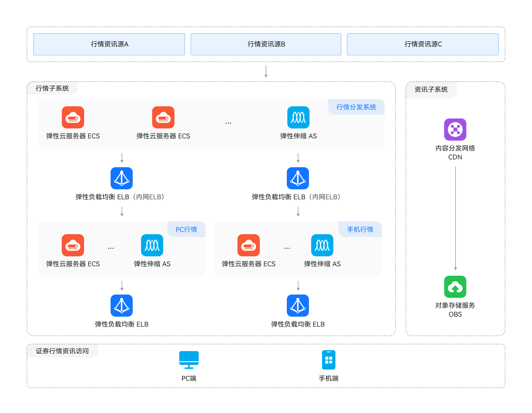Click the 证券行情资讯访问 section title
Viewport: 532px width, 413px height.
coord(62,351)
